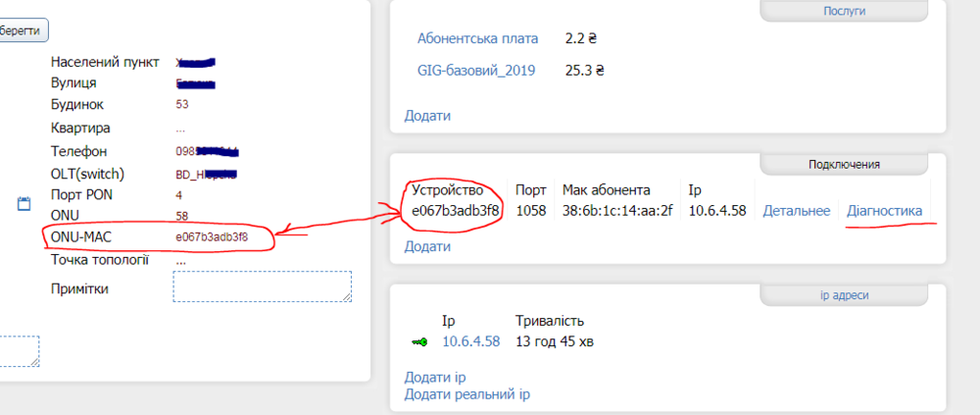The width and height of the screenshot is (980, 415).
Task: Click the Додати ip link
Action: (x=434, y=378)
